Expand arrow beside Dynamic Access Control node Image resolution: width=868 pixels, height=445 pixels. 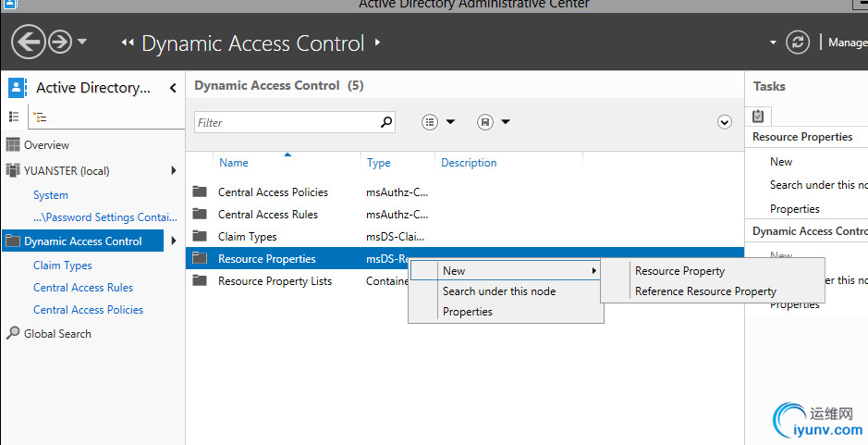click(x=174, y=241)
